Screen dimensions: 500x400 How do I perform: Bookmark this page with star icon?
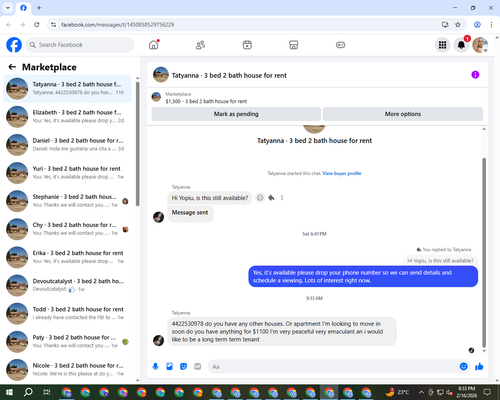coord(458,24)
